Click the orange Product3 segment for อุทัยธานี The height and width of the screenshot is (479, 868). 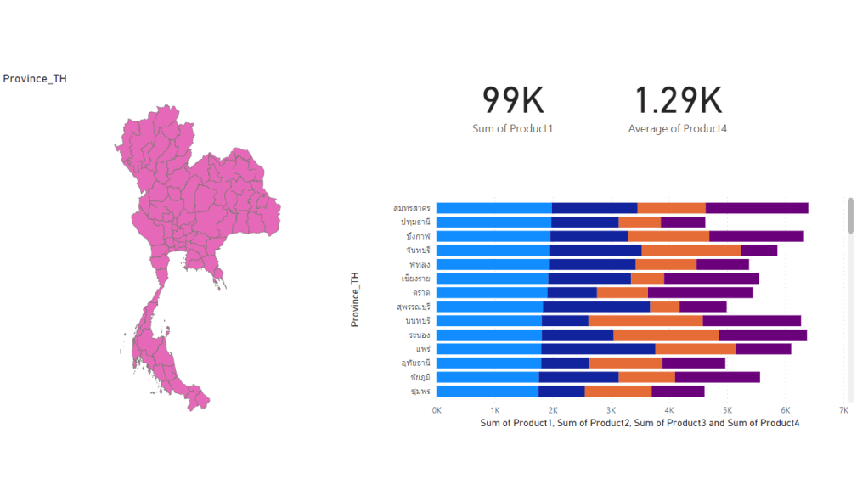click(626, 363)
